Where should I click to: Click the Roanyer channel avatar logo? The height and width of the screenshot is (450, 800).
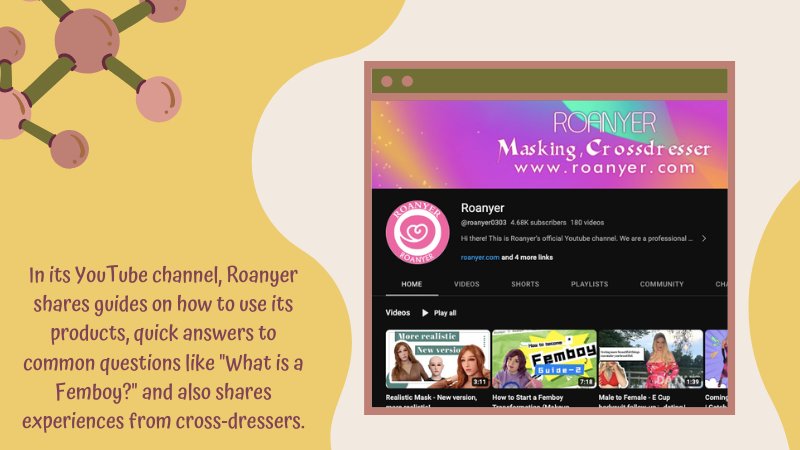413,234
